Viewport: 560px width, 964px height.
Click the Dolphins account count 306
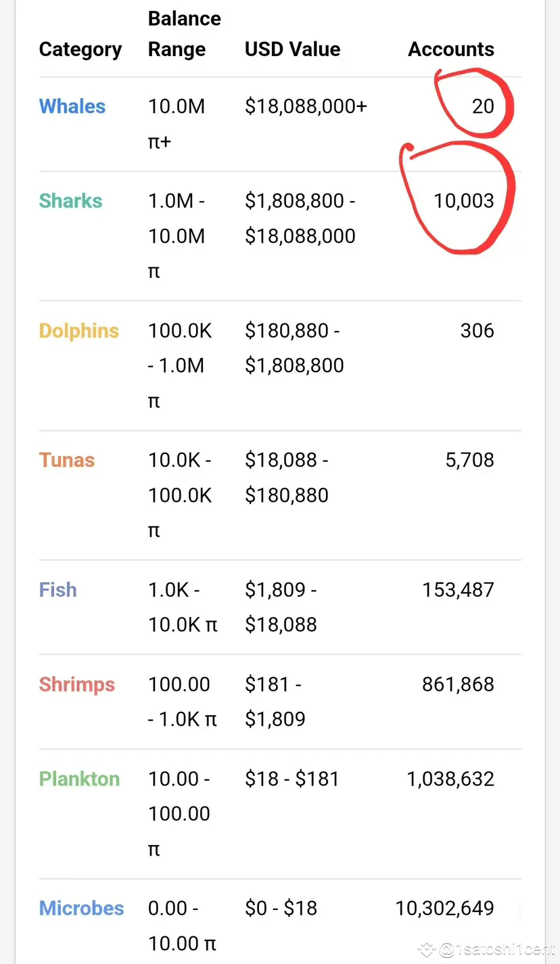click(477, 331)
